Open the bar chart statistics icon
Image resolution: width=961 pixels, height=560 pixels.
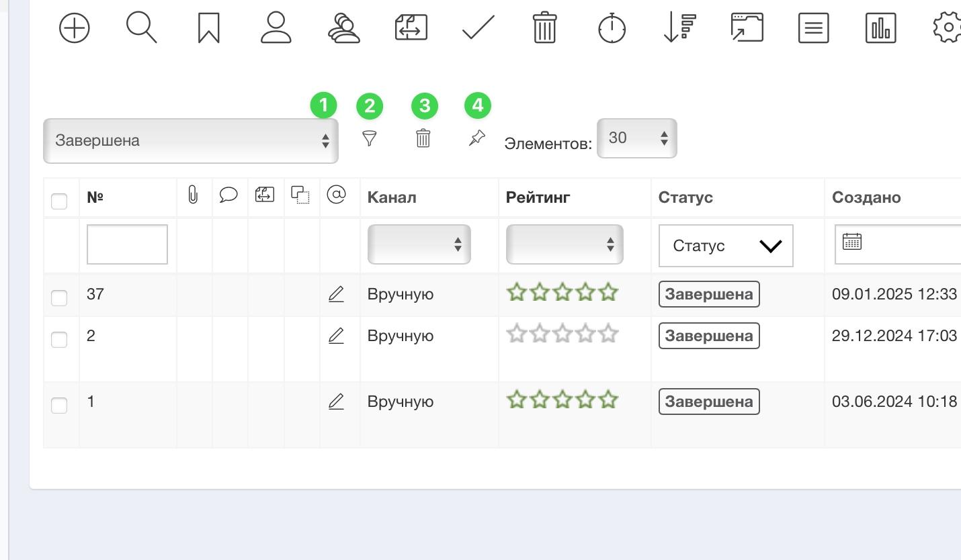click(x=880, y=29)
